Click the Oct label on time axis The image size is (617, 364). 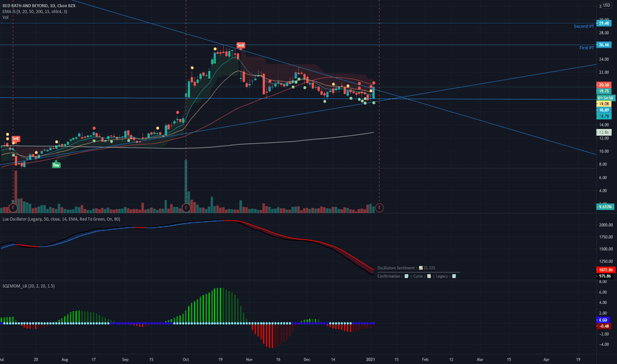186,359
